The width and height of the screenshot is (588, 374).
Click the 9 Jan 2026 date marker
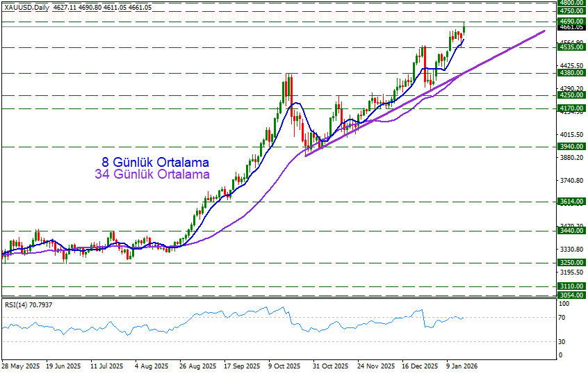(x=461, y=366)
